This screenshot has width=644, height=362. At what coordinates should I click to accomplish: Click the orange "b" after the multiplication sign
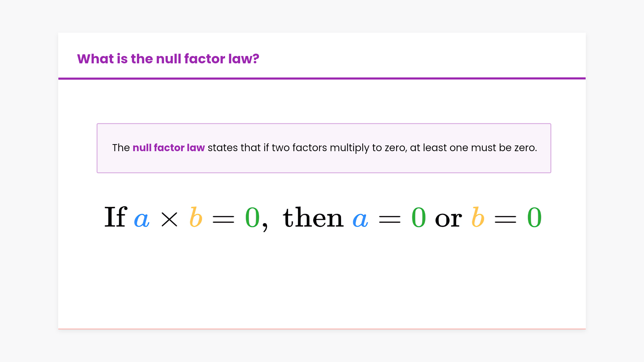(196, 217)
